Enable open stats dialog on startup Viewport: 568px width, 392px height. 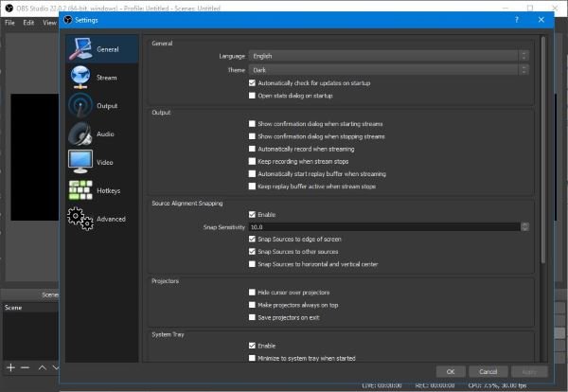click(x=252, y=96)
